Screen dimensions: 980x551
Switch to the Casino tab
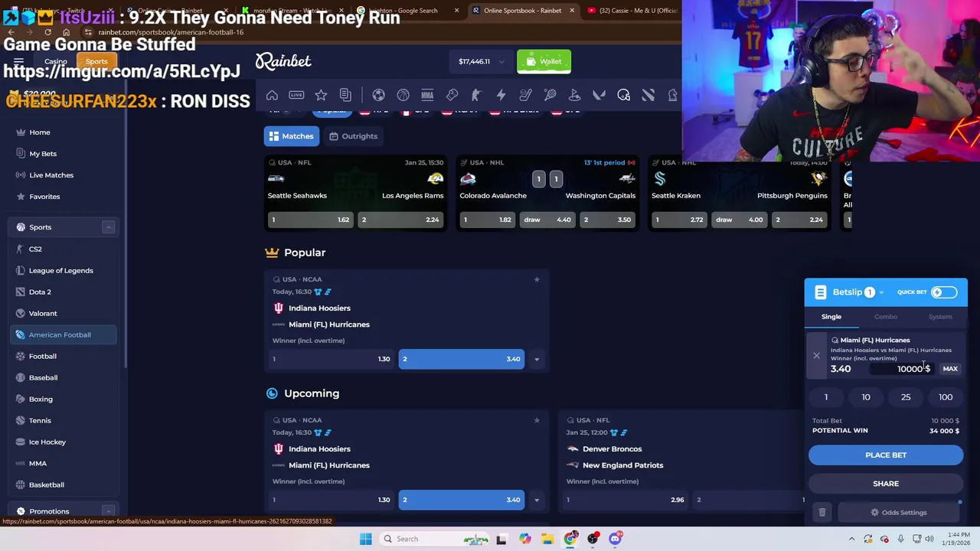coord(55,61)
